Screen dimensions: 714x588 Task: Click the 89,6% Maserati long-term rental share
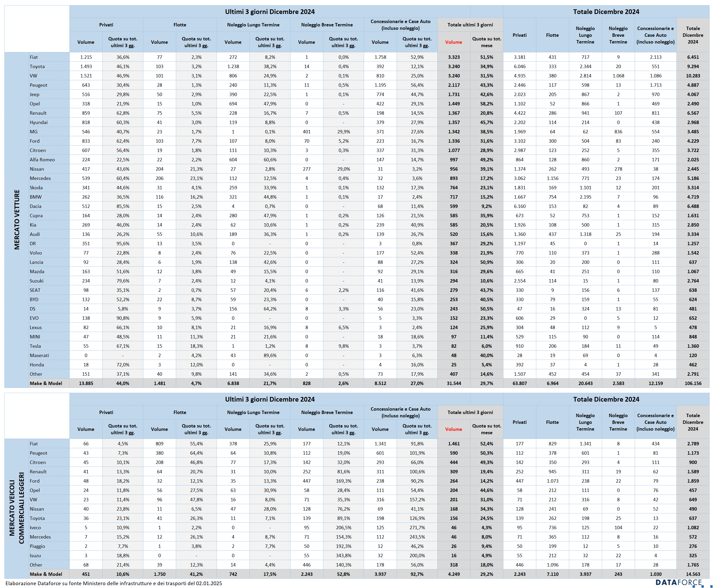270,355
